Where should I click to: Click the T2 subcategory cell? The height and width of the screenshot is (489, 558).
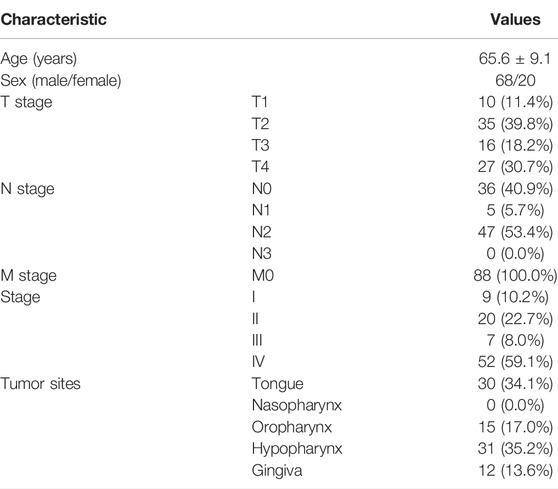(x=260, y=124)
